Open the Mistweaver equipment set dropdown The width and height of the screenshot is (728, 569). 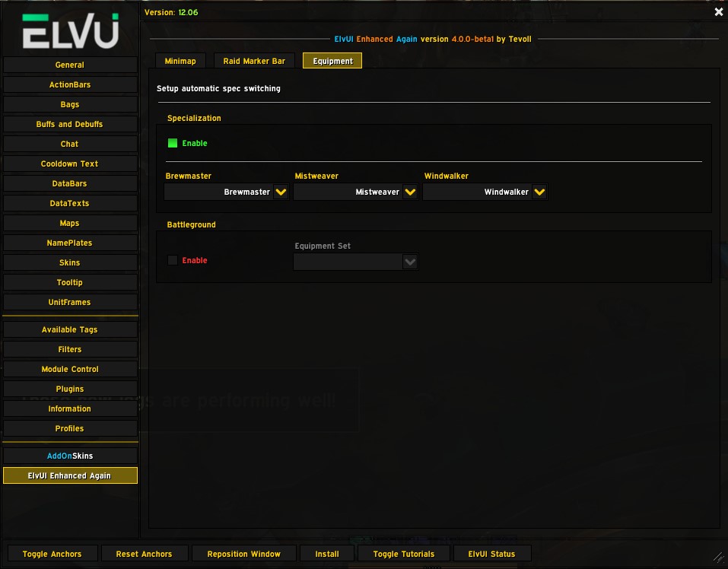point(410,192)
